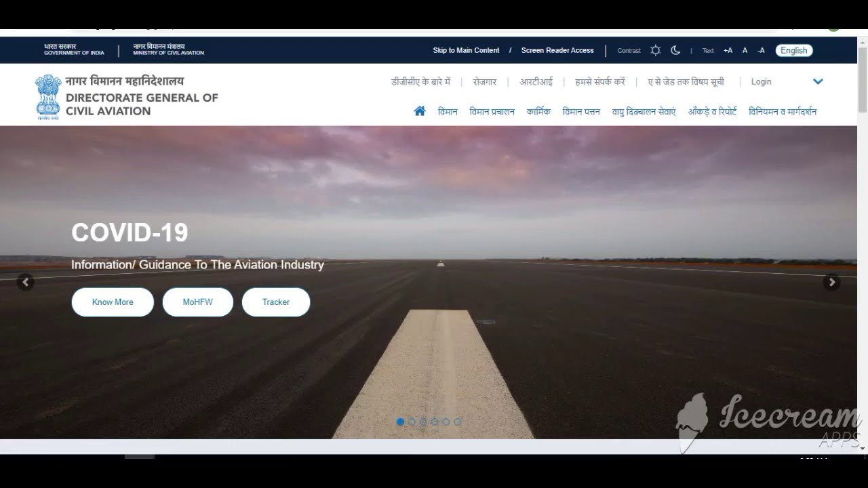Open the आँकड़े व रिपोर्ट menu
This screenshot has height=488, width=868.
(712, 112)
